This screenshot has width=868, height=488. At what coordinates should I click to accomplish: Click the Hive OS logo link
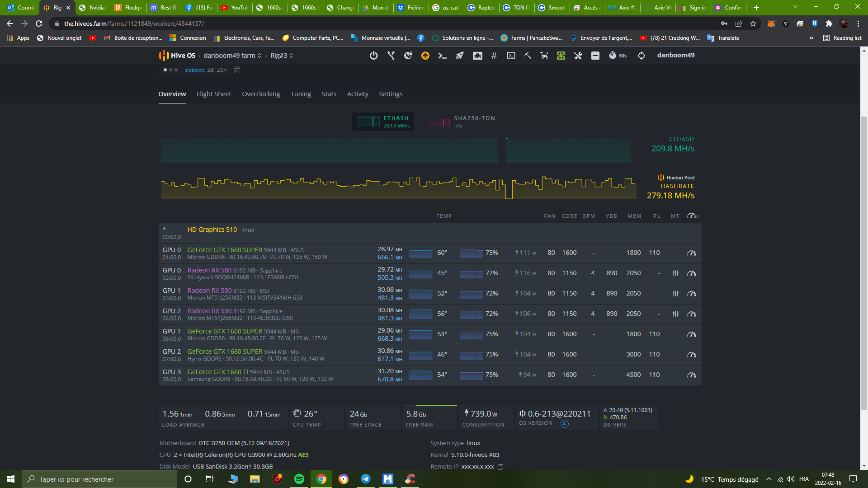point(178,56)
